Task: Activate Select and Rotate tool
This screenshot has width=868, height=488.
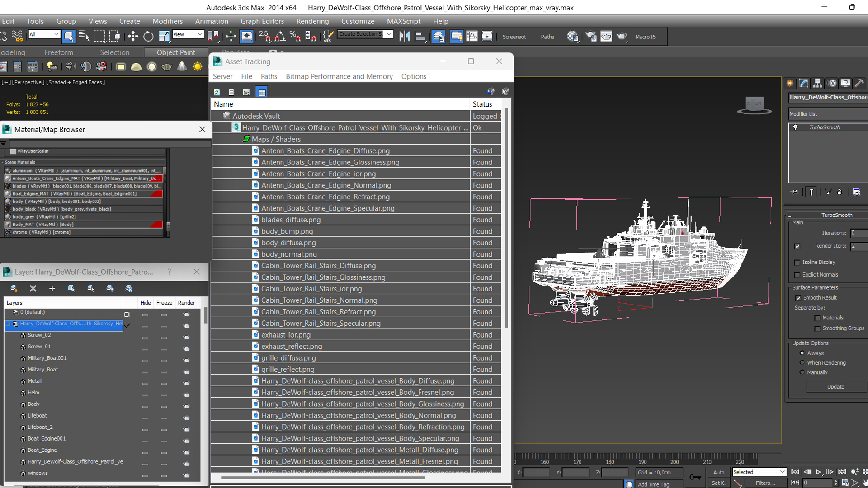Action: [x=148, y=36]
